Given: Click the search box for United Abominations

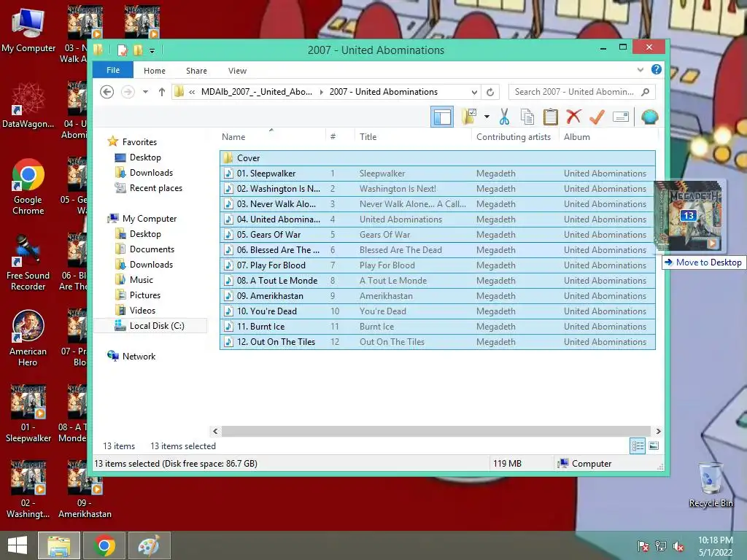Looking at the screenshot, I should [x=581, y=91].
